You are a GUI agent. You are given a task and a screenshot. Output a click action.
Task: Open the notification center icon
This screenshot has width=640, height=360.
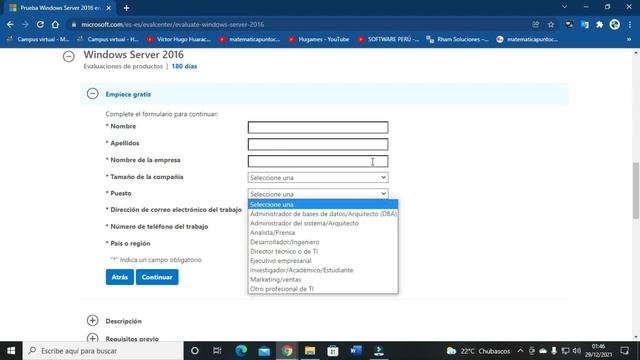point(624,351)
